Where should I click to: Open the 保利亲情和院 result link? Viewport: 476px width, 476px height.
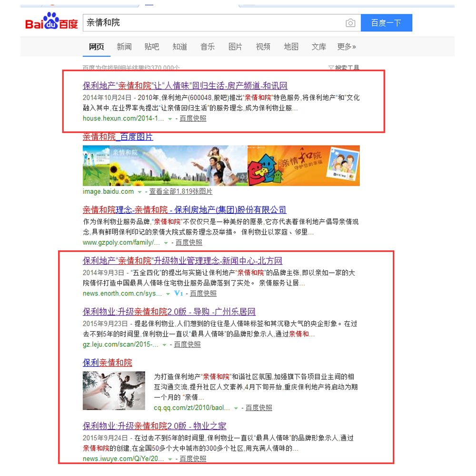coord(108,363)
